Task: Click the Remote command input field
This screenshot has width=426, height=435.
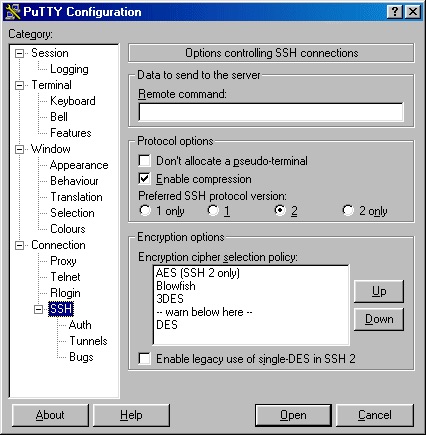Action: point(271,112)
